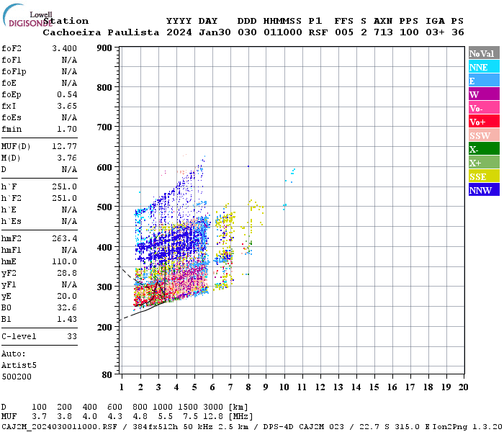Click the B1 value 1.43
The image size is (504, 432).
pos(67,319)
